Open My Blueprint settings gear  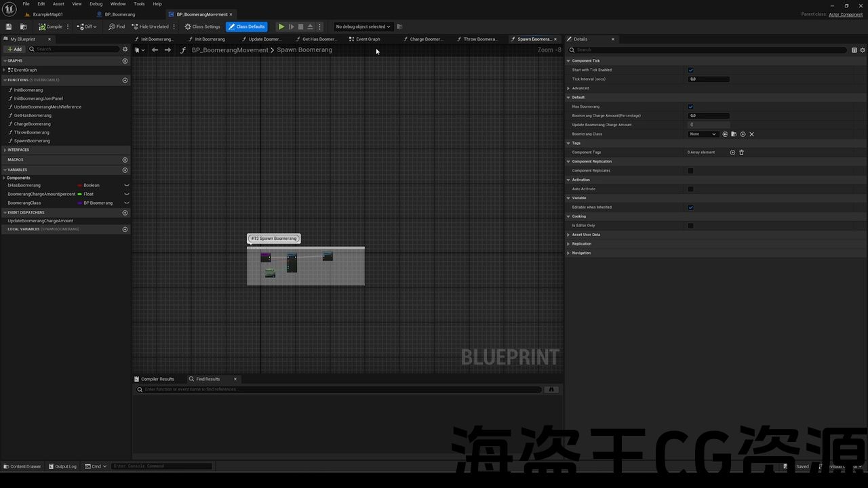tap(125, 49)
